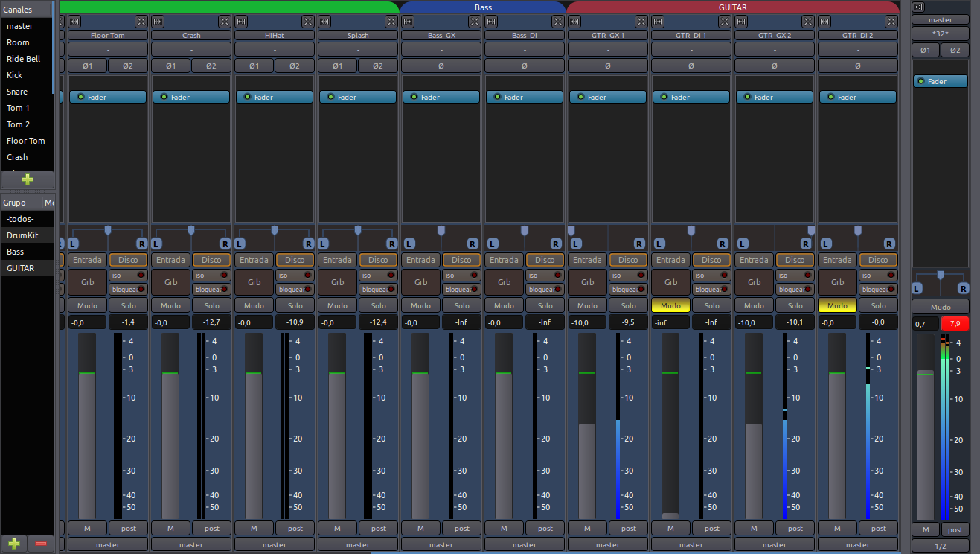Reset the red 7,9 peak indicator on master

(x=955, y=324)
